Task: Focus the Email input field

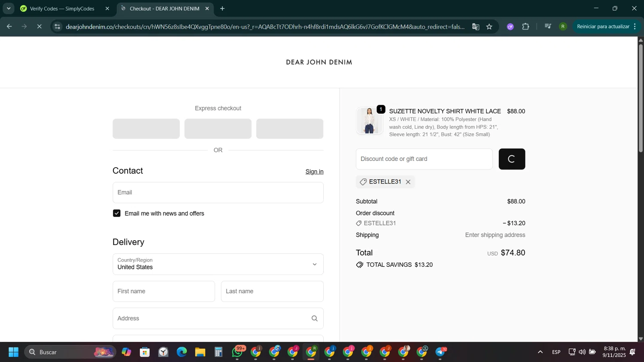Action: 218,193
